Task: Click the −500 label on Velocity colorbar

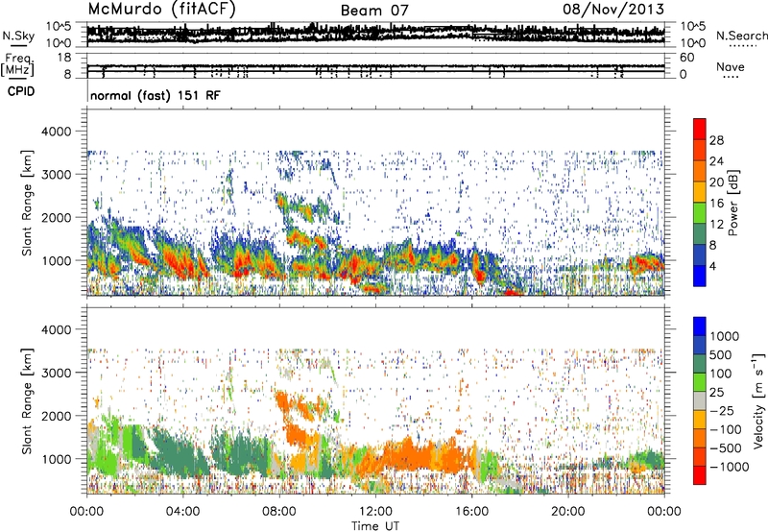Action: pyautogui.click(x=725, y=447)
